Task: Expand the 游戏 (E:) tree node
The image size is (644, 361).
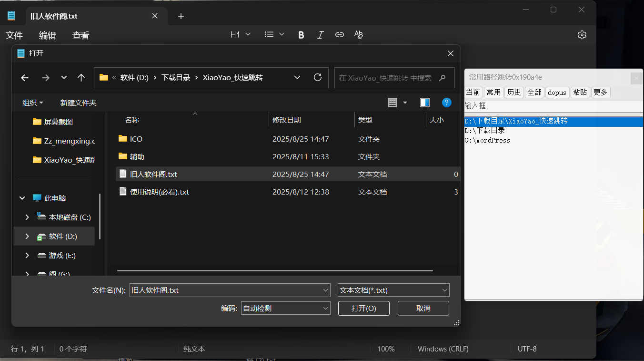Action: (27, 255)
